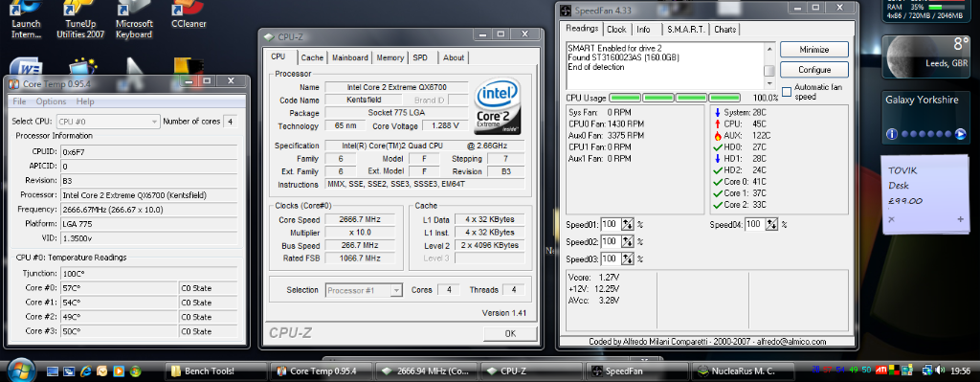Switch to NucleaRus M. C. taskbar button

click(x=743, y=371)
